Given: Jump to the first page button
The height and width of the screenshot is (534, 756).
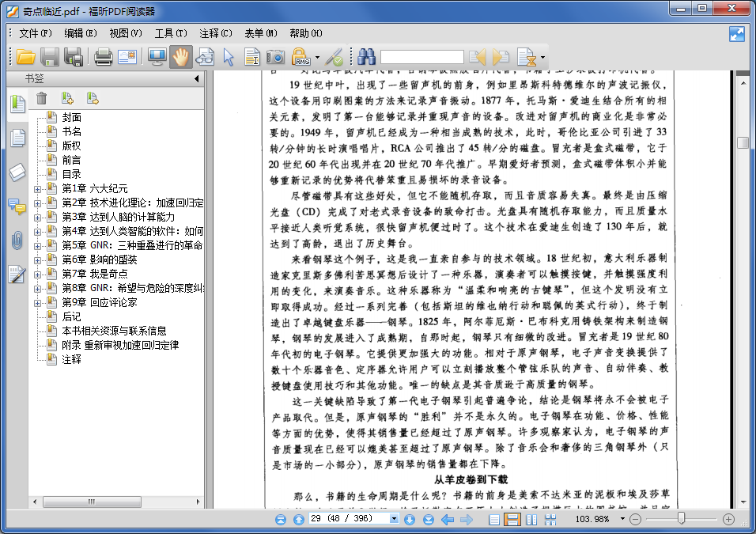Looking at the screenshot, I should coord(281,520).
